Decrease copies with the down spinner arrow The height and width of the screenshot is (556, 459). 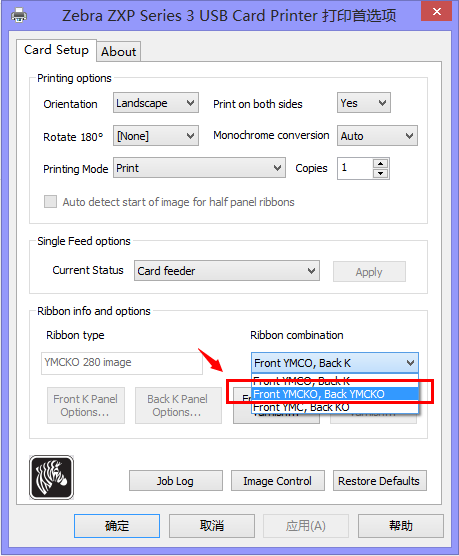click(381, 173)
